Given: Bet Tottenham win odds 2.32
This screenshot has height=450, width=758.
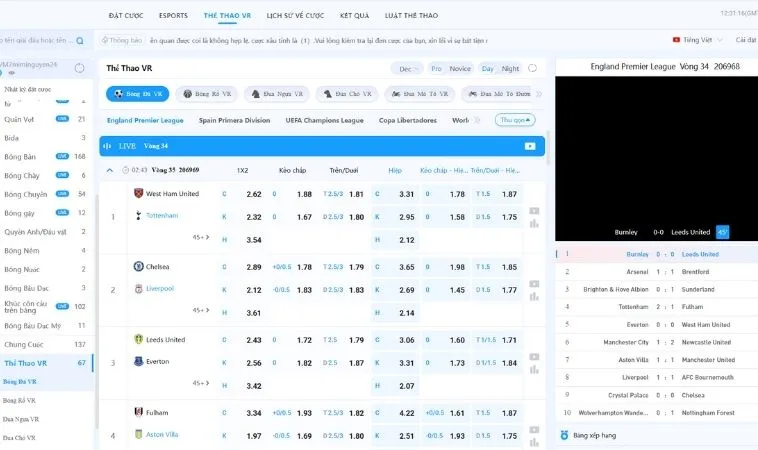Looking at the screenshot, I should point(243,217).
